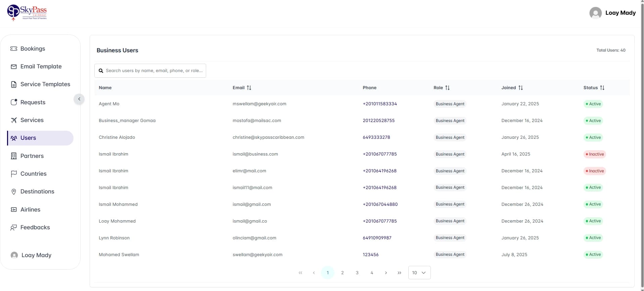The height and width of the screenshot is (291, 644).
Task: Collapse the sidebar with chevron button
Action: coord(79,99)
